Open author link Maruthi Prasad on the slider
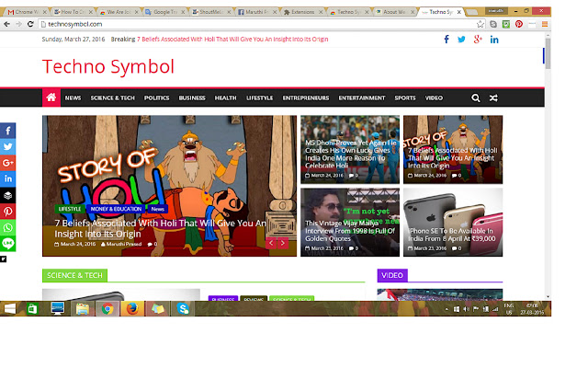This screenshot has height=368, width=588. pos(121,244)
